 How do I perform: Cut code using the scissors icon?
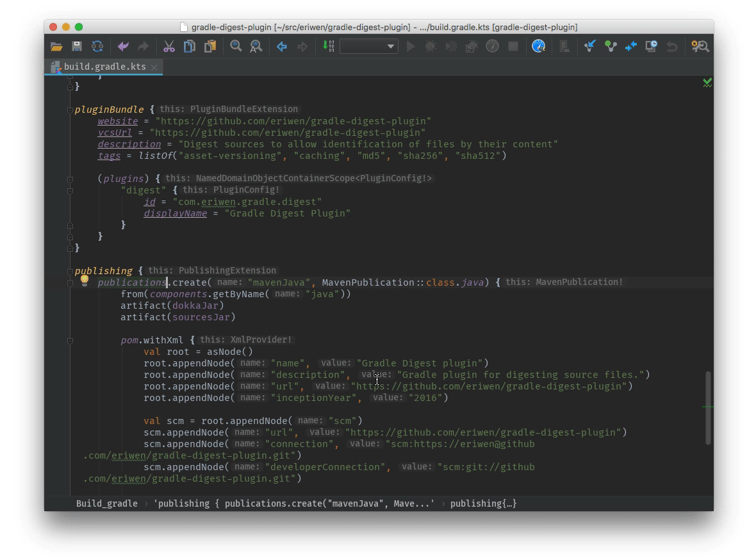point(168,46)
